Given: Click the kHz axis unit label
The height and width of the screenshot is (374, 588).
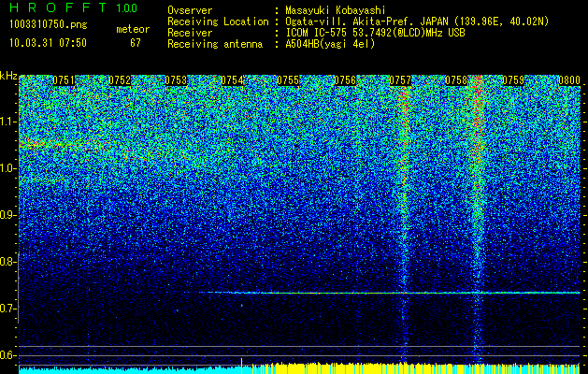Looking at the screenshot, I should point(8,76).
